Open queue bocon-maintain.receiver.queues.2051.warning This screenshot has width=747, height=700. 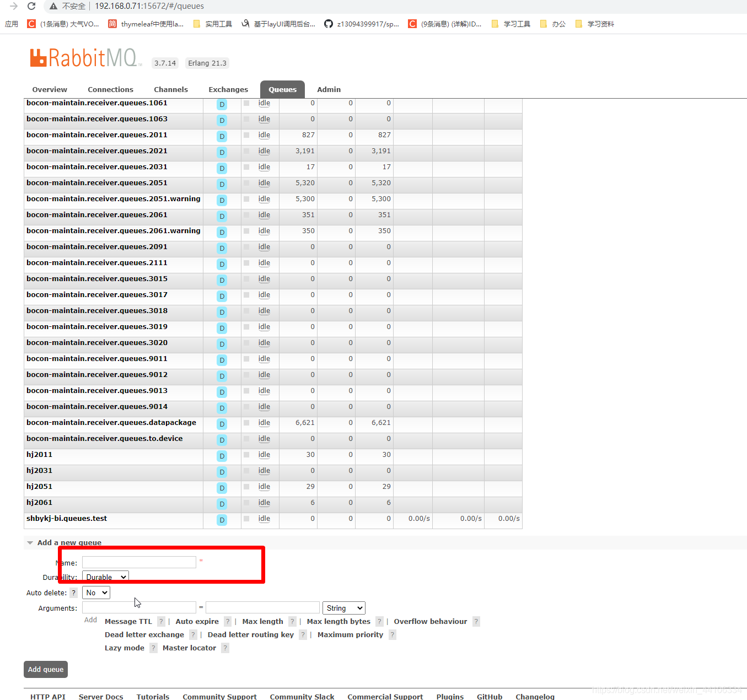tap(114, 199)
